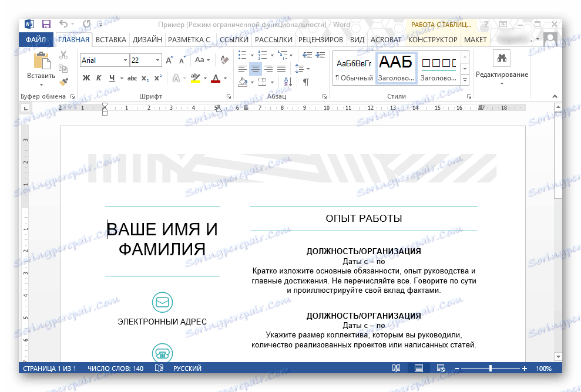The height and width of the screenshot is (392, 581).
Task: Toggle center alignment
Action: [x=256, y=69]
